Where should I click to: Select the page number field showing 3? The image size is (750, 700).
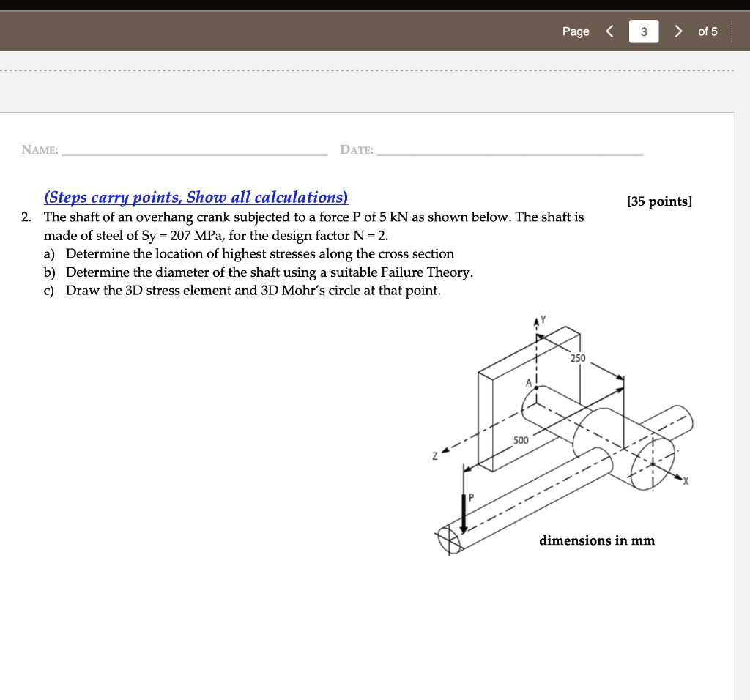pos(643,31)
